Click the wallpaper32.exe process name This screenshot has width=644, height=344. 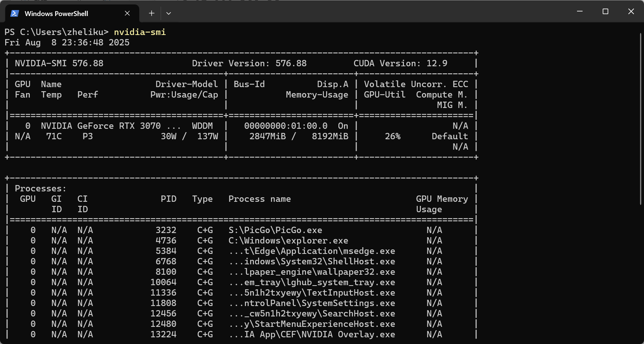[x=312, y=272]
